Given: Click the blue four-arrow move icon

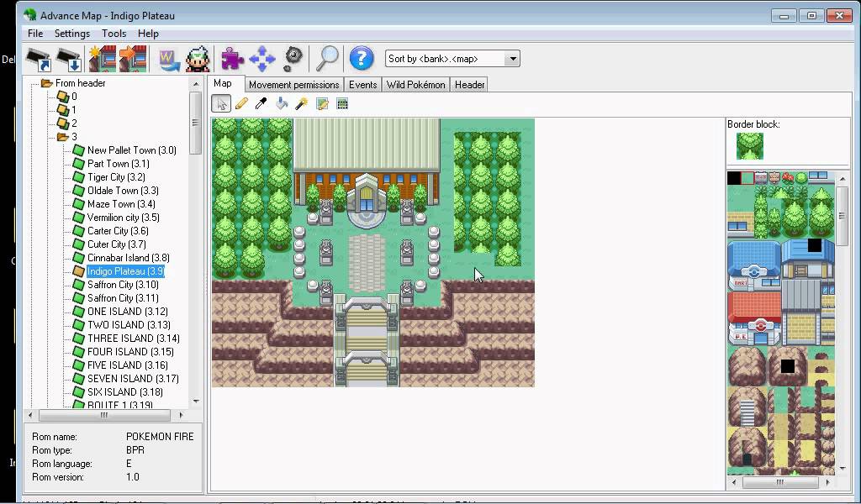Looking at the screenshot, I should pyautogui.click(x=262, y=59).
